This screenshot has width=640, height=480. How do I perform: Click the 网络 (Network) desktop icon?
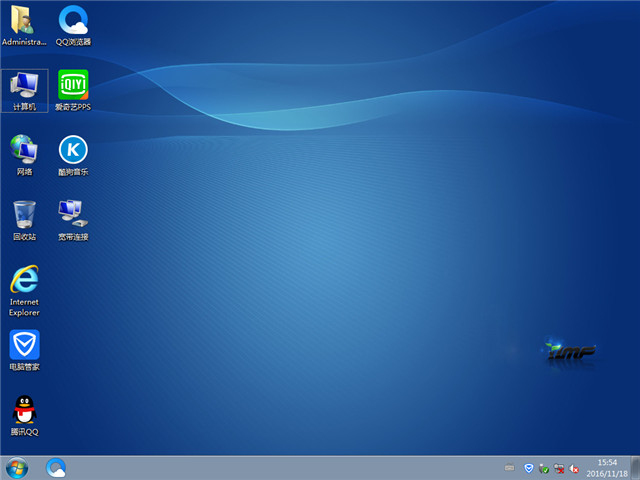click(x=24, y=155)
